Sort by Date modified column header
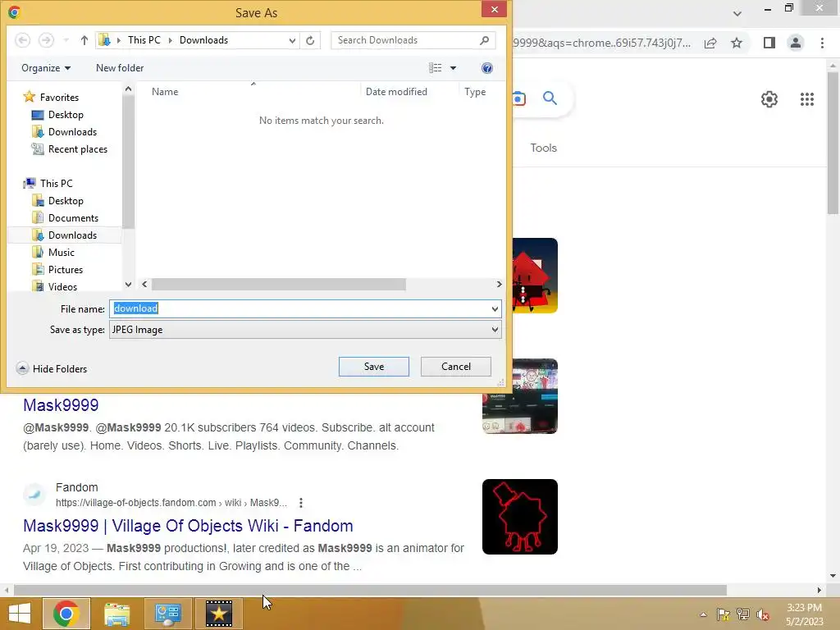The height and width of the screenshot is (630, 840). (x=396, y=92)
